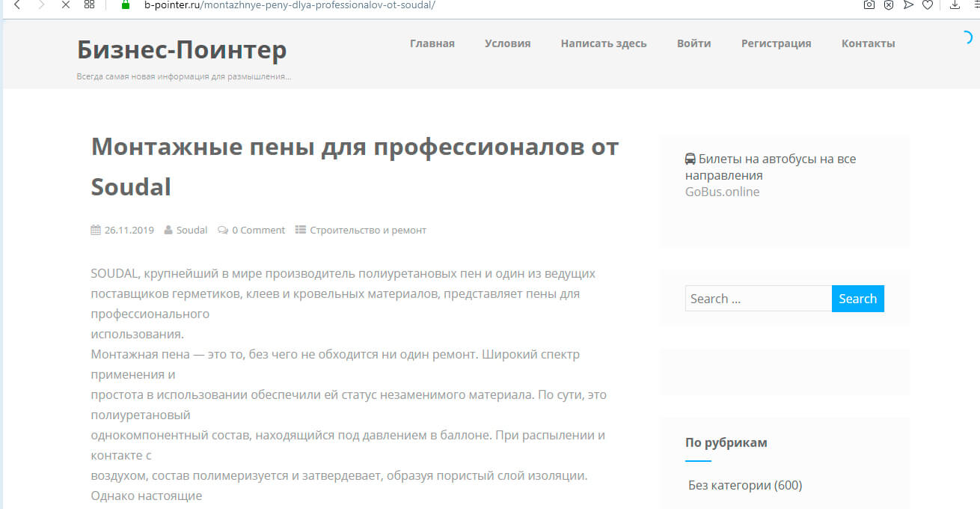Click the bus icon beside Билеты на автобусы
980x509 pixels.
690,159
